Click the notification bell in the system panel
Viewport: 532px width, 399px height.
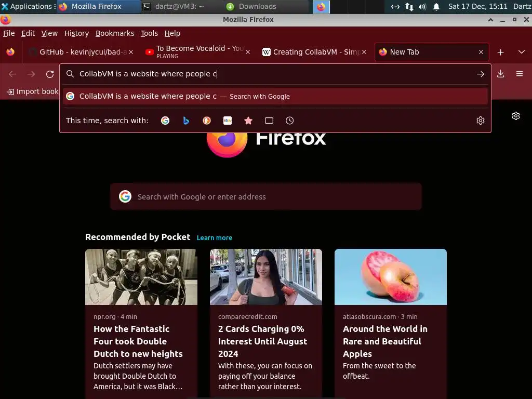coord(436,6)
